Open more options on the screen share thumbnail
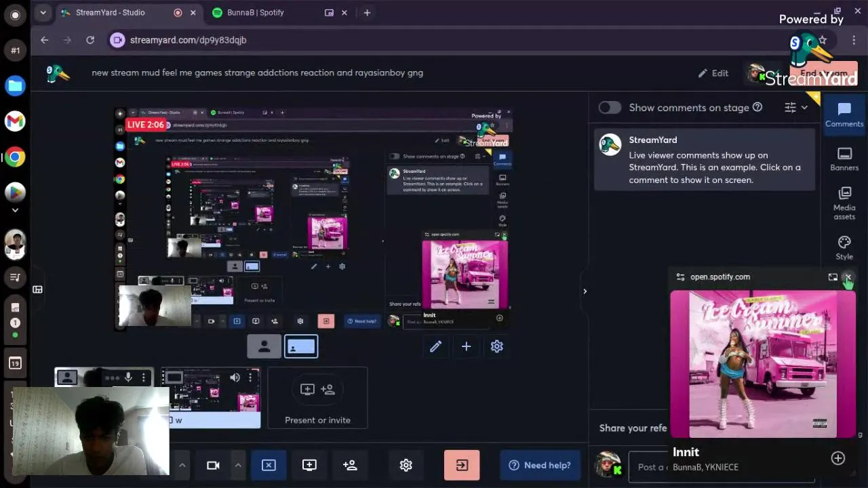This screenshot has height=488, width=868. click(251, 378)
